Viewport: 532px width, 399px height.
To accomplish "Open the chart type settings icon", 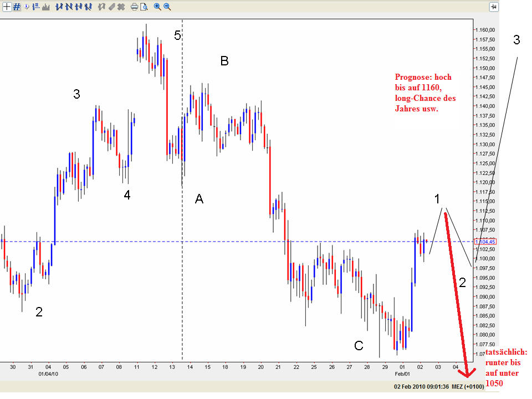I will click(x=36, y=7).
